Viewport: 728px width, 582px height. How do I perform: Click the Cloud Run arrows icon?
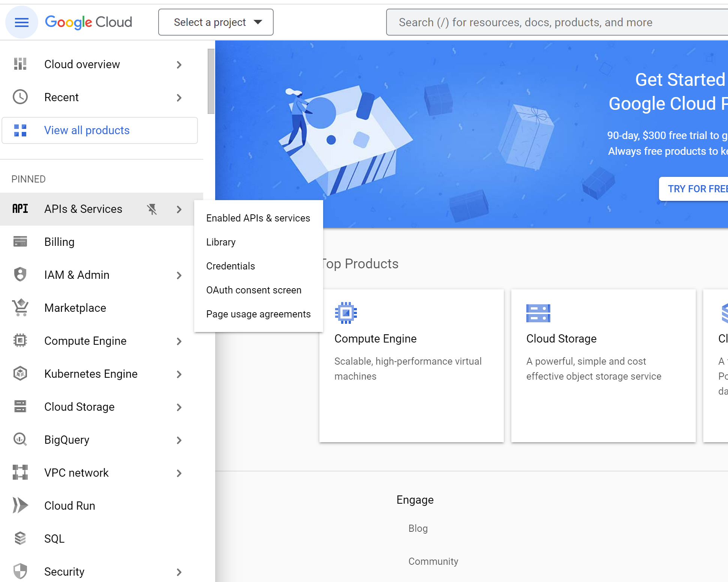[x=20, y=506]
